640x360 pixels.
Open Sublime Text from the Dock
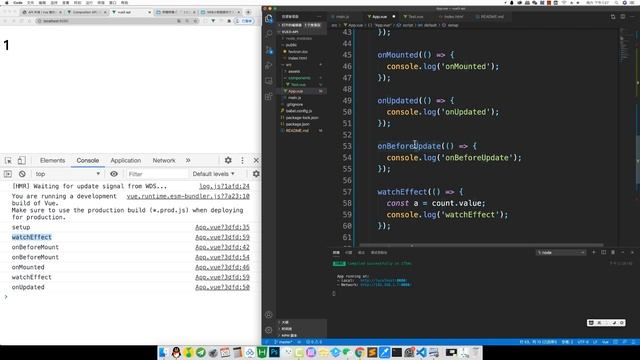tap(372, 352)
